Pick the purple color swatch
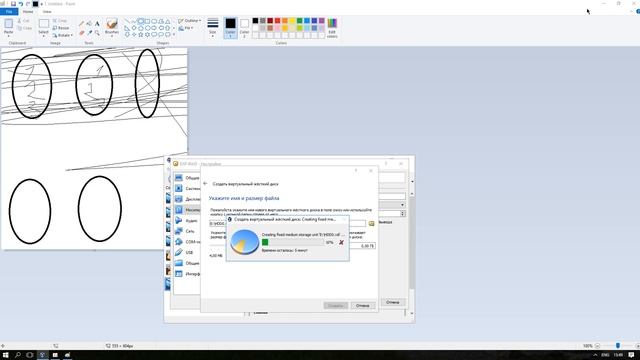The image size is (640, 360). tap(322, 20)
